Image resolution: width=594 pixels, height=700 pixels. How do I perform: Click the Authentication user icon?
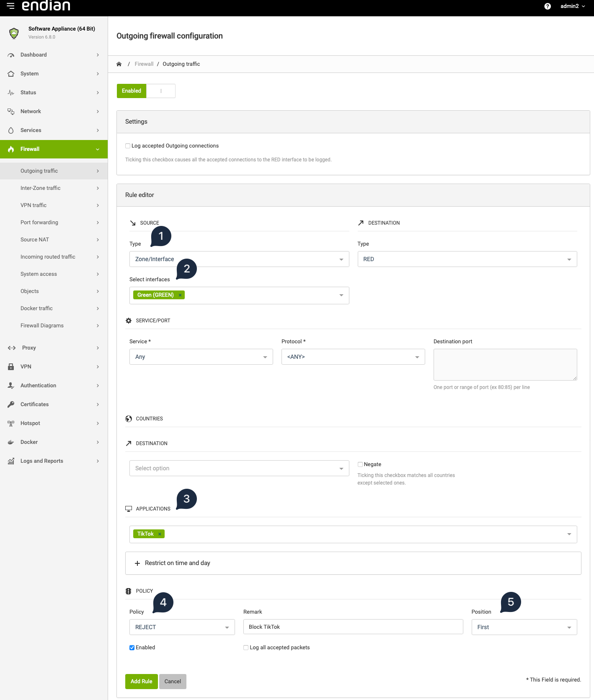point(11,386)
